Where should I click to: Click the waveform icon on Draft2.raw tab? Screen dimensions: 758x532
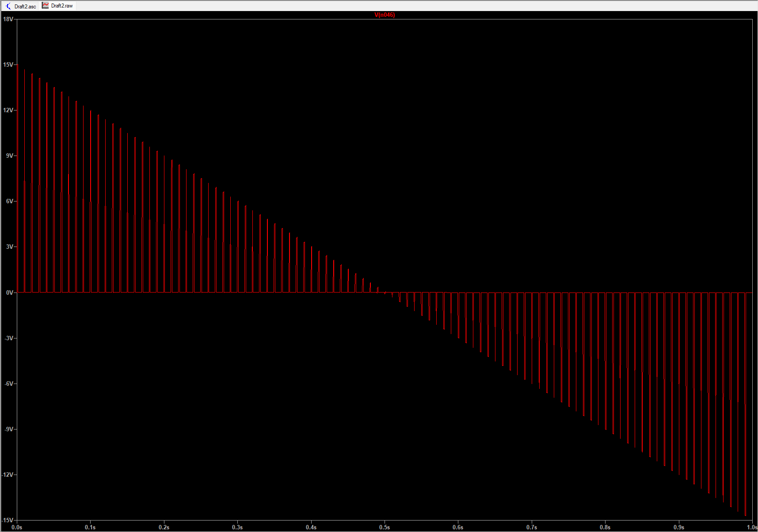click(45, 5)
